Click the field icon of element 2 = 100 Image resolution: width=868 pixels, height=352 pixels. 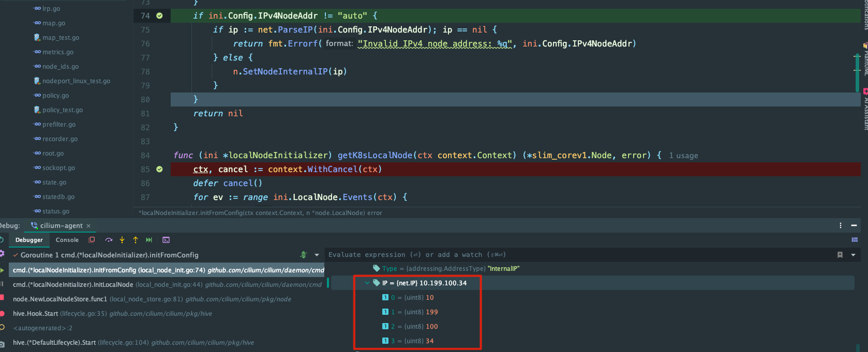click(385, 326)
